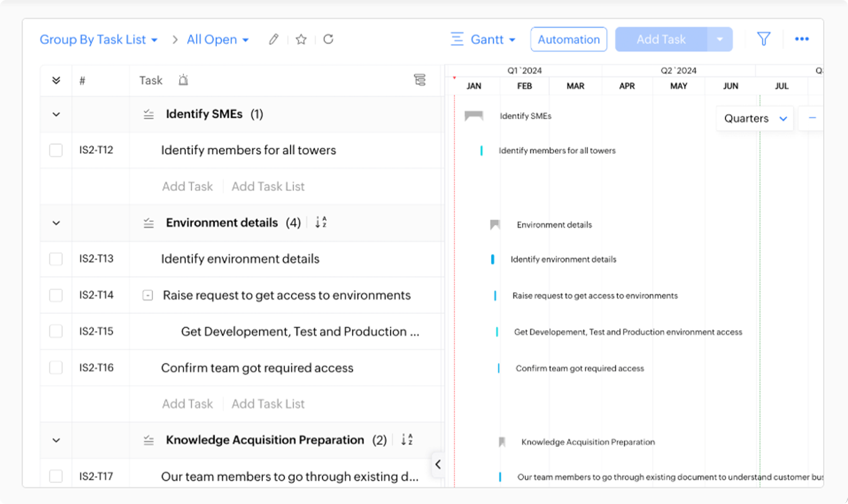Open the Quarters timescale dropdown
This screenshot has height=504, width=848.
click(x=755, y=119)
